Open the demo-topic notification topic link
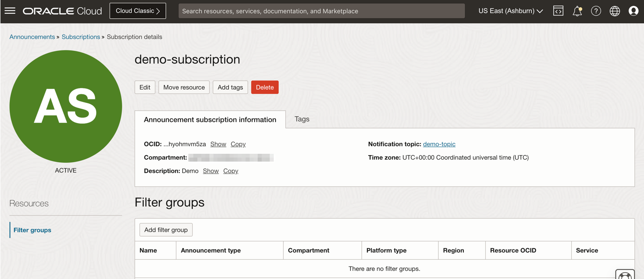 click(439, 144)
